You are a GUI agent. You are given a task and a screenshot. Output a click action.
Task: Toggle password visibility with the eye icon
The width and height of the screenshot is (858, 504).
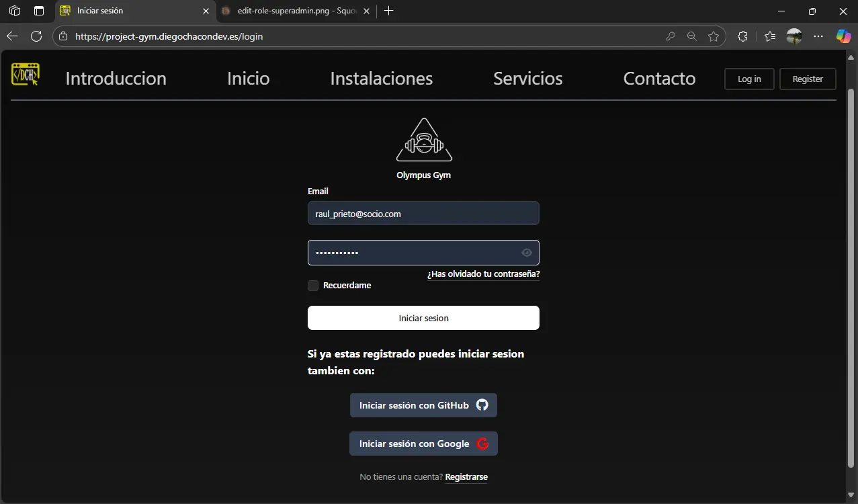coord(527,252)
